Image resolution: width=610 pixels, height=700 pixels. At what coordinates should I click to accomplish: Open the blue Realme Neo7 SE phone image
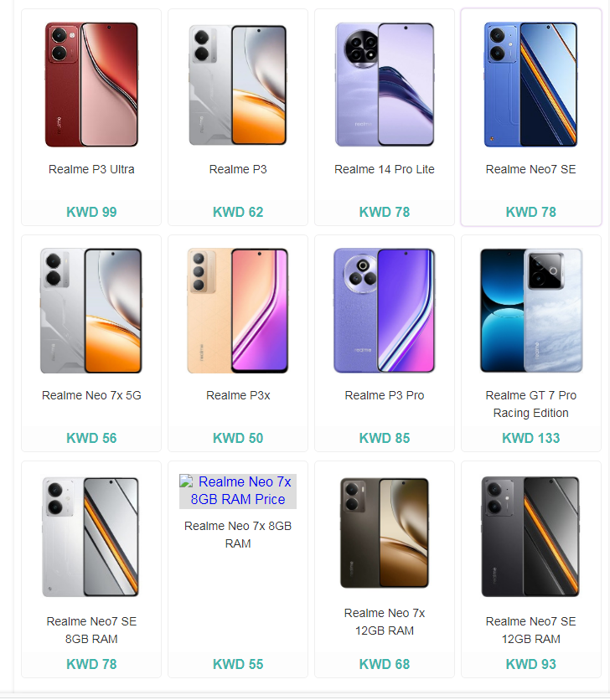[x=531, y=85]
